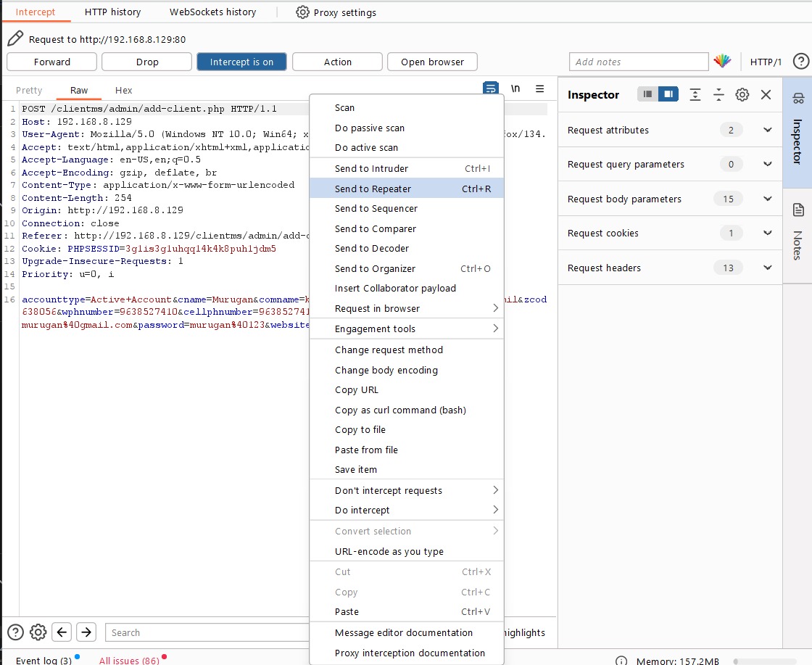Click the colorful highlight picker icon
The width and height of the screenshot is (812, 665).
pyautogui.click(x=722, y=61)
